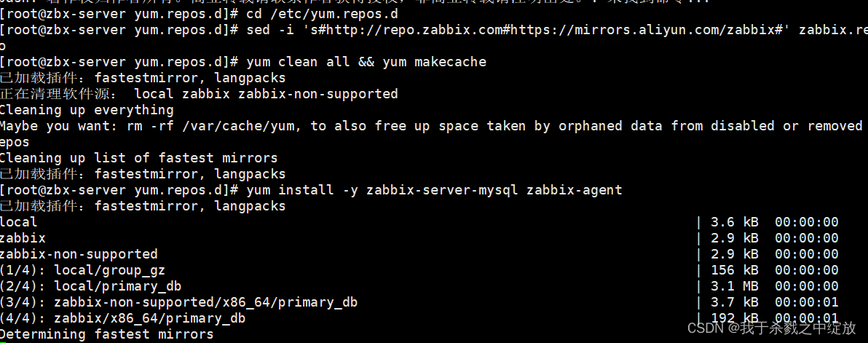
Task: Click the 'zabbix' repo download line
Action: coord(419,238)
